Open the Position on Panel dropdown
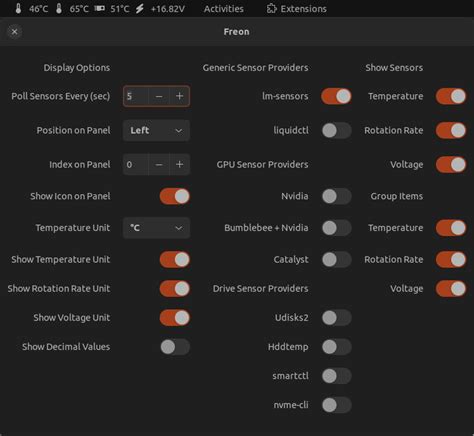This screenshot has height=436, width=474. (x=156, y=130)
